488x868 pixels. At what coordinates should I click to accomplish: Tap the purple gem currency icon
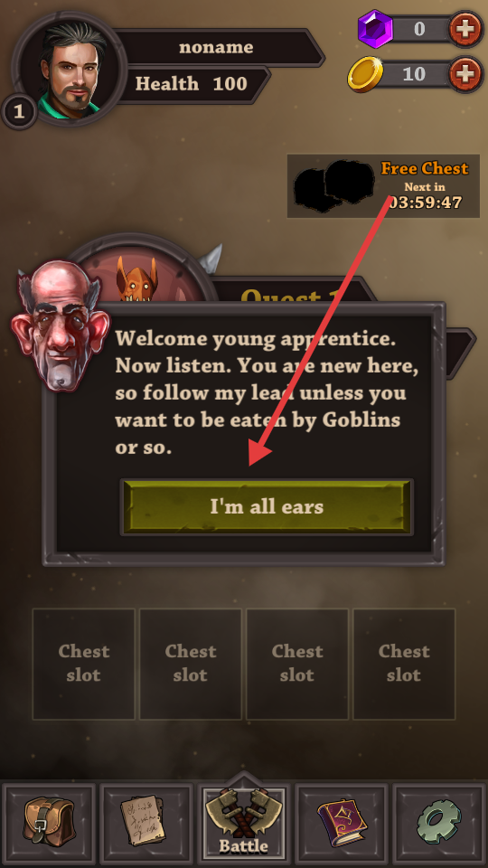pos(374,28)
